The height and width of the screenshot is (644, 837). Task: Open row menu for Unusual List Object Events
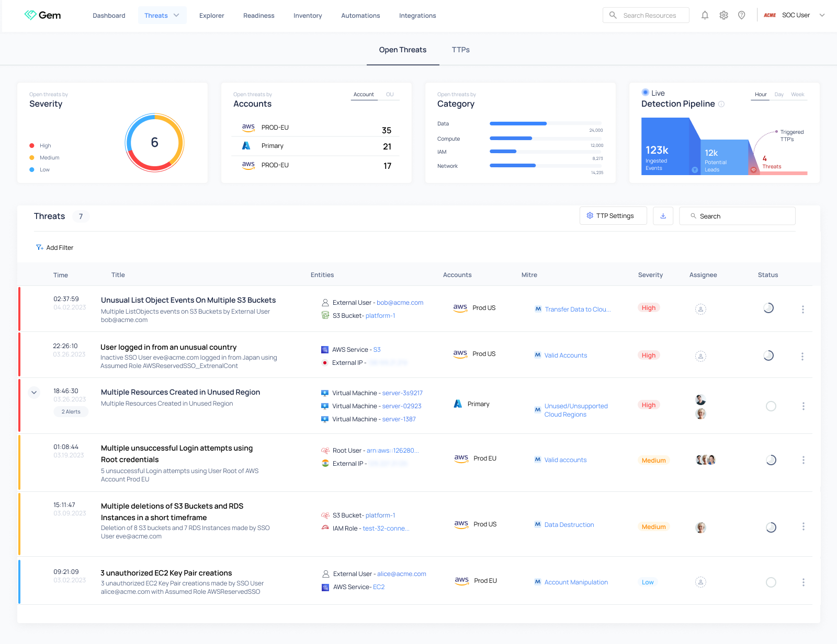coord(803,309)
